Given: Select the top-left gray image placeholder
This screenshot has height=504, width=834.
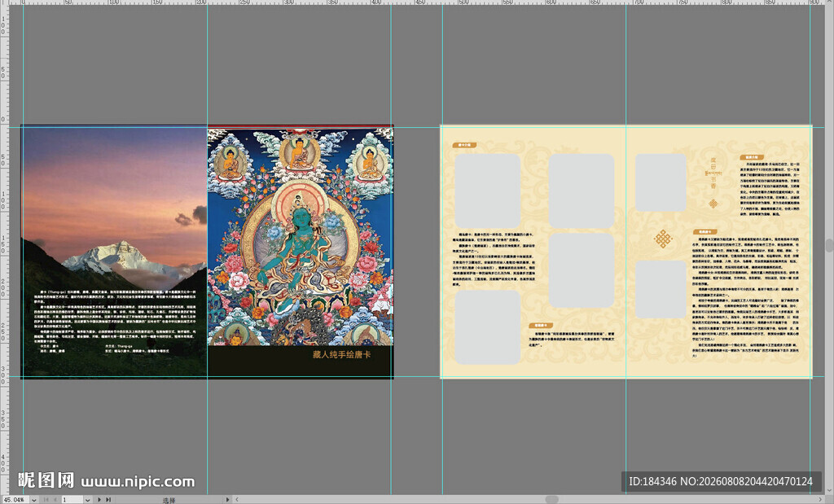Looking at the screenshot, I should tap(487, 191).
